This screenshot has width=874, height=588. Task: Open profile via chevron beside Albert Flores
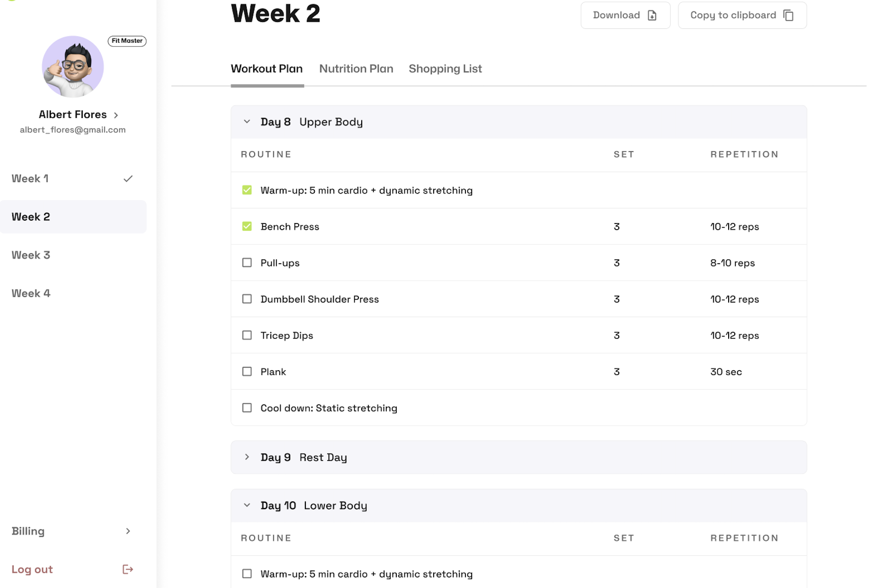[x=116, y=115]
